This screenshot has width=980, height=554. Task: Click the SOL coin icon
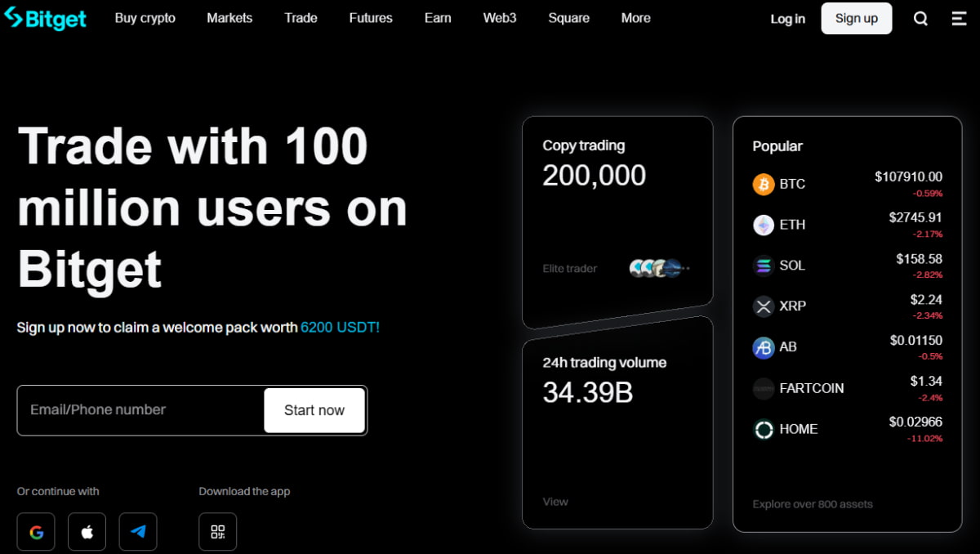(x=764, y=266)
